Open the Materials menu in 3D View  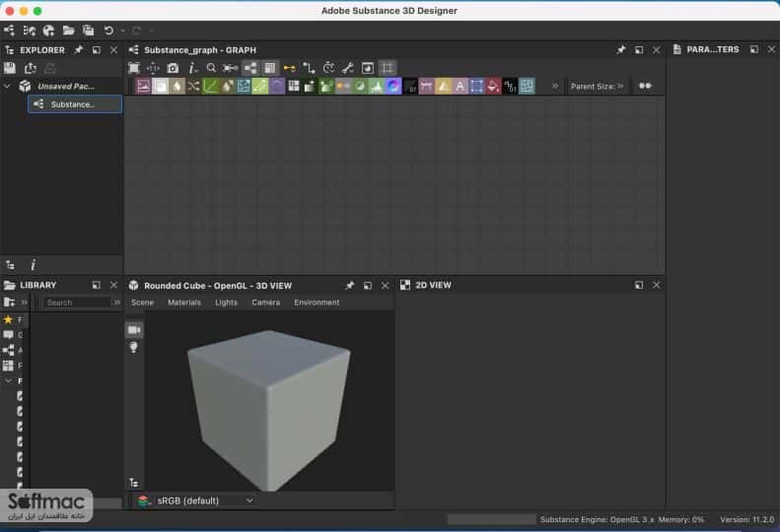click(x=184, y=302)
